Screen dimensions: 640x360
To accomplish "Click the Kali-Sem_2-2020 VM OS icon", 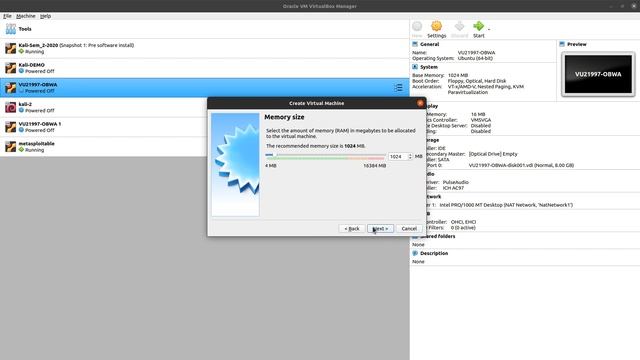I will 11,48.
